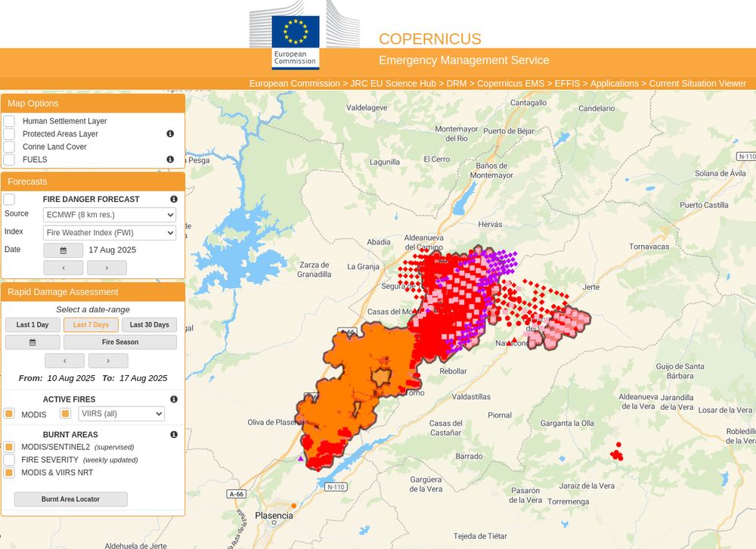Open European Commission breadcrumb link

(x=295, y=83)
